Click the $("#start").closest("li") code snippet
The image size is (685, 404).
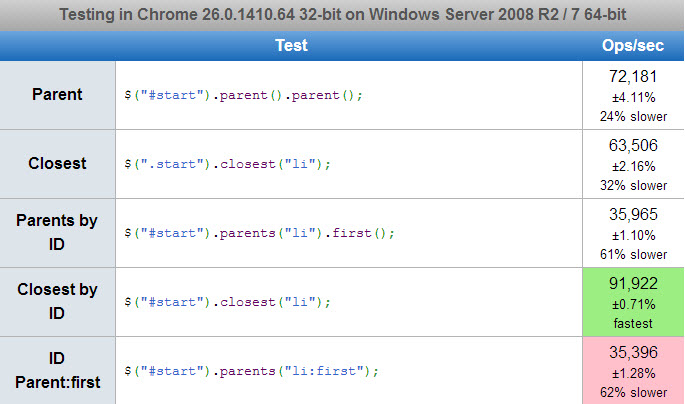coord(227,302)
